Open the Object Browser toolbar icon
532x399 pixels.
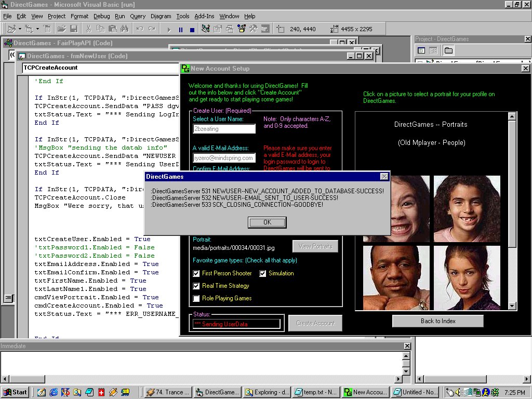click(x=242, y=29)
